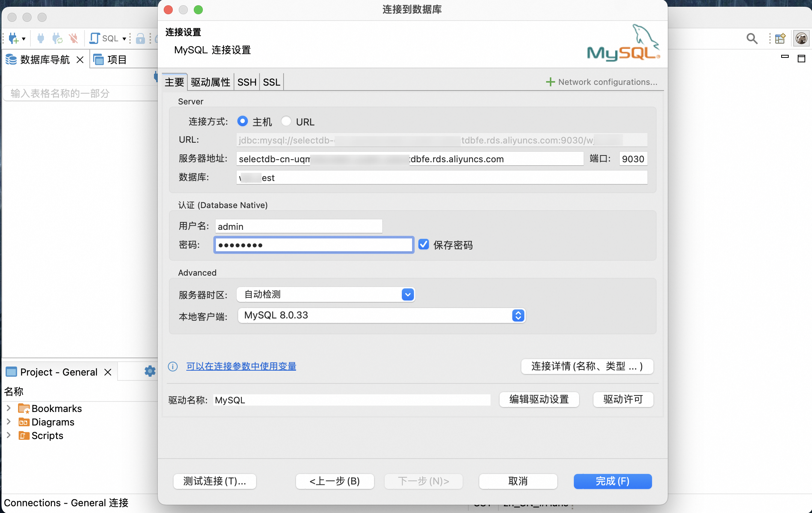
Task: Open the Project General settings gear
Action: tap(150, 371)
